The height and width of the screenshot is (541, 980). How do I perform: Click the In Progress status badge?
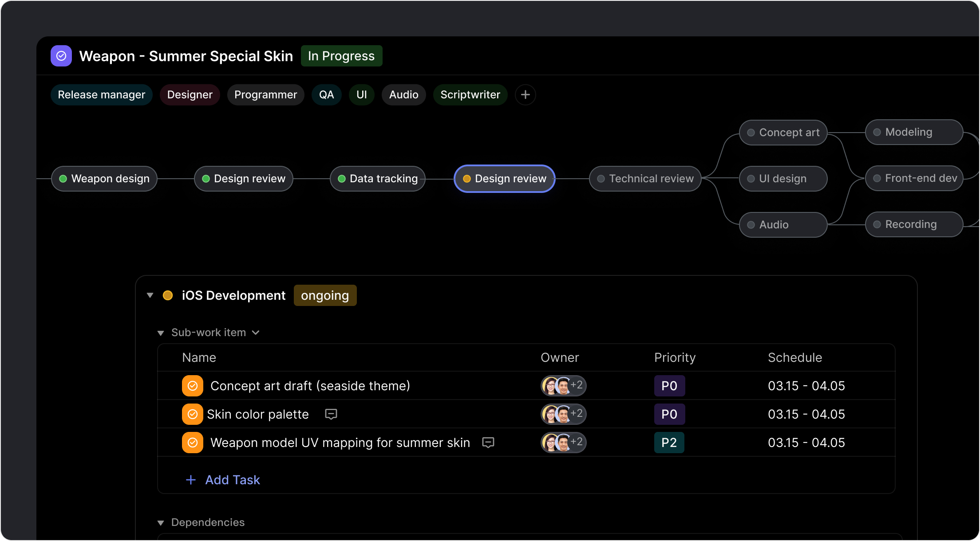tap(341, 55)
